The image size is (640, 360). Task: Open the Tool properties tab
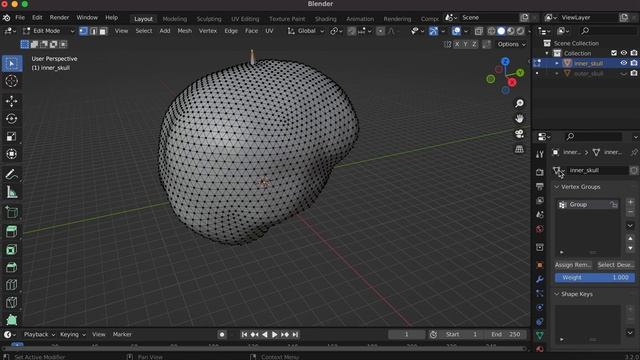click(540, 154)
